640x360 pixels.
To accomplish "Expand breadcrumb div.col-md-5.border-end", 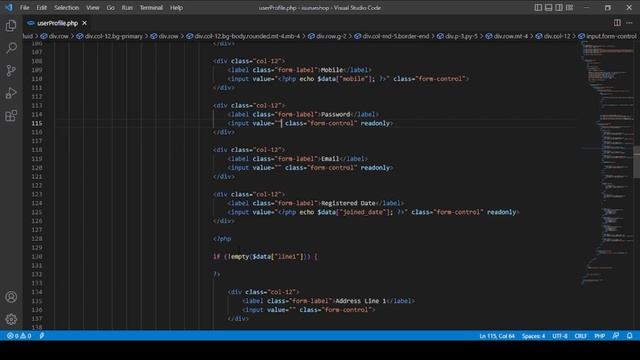I will pos(392,36).
